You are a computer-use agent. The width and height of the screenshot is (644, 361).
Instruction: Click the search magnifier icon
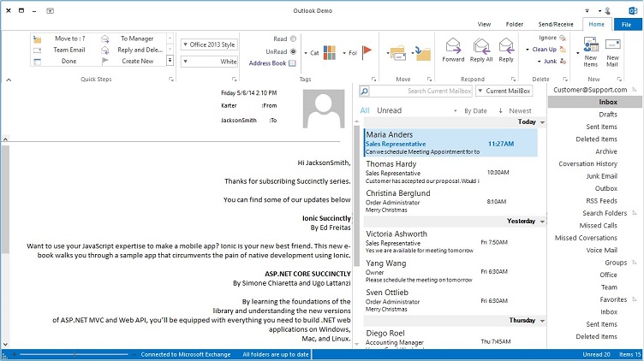pos(364,91)
